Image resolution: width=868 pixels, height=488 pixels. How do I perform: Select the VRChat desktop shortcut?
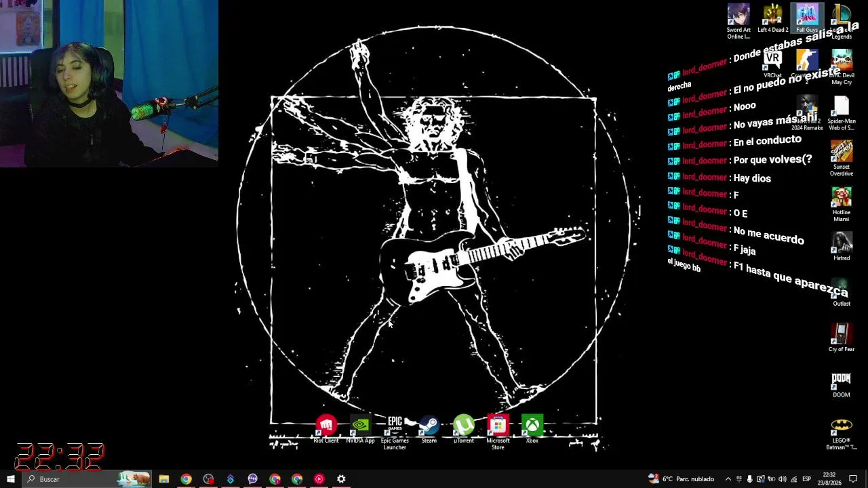pos(772,64)
